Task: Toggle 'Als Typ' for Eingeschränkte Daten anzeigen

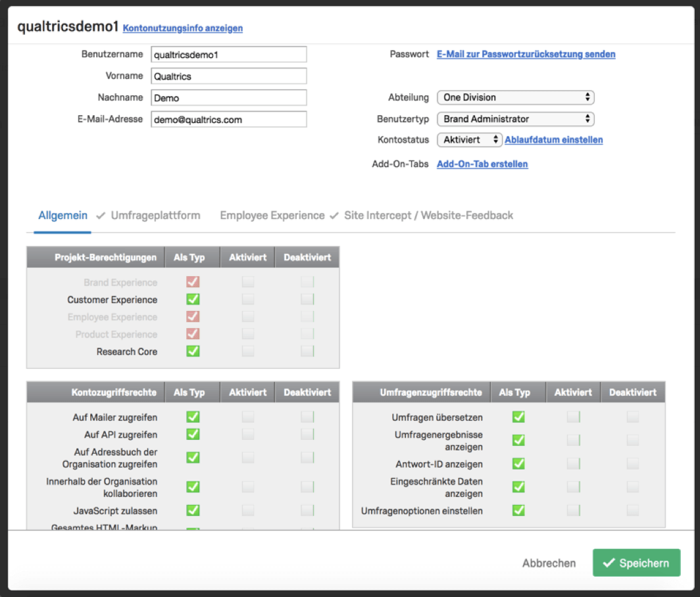Action: coord(518,487)
